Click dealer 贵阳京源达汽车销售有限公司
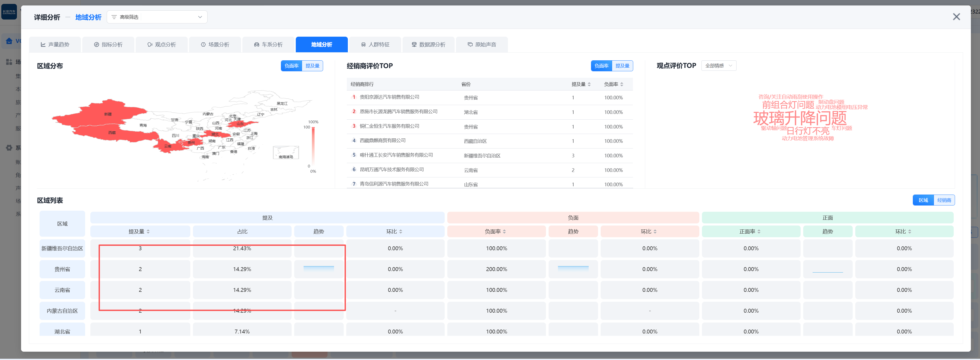980x360 pixels. pos(389,97)
